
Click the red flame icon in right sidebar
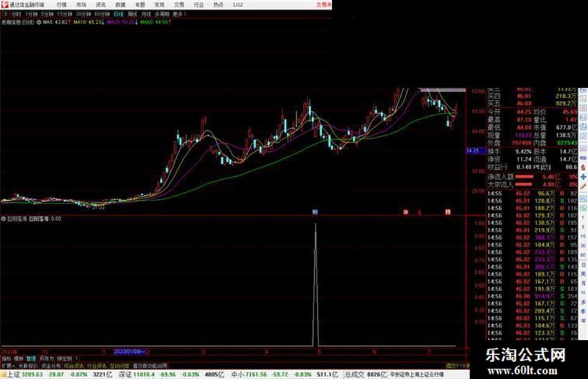pyautogui.click(x=583, y=167)
